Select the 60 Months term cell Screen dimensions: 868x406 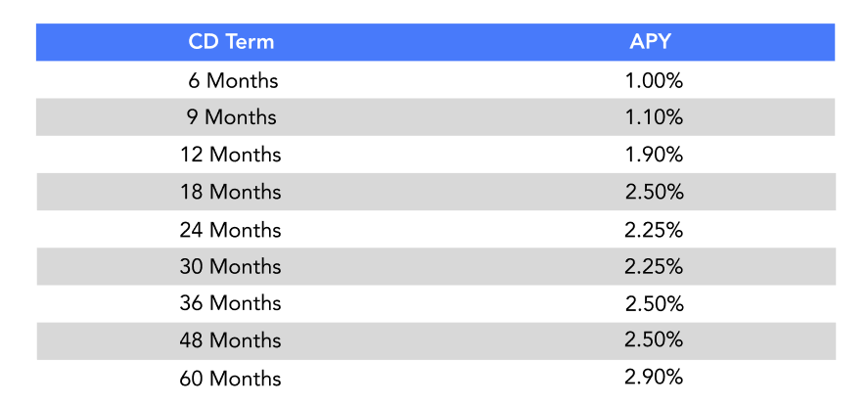click(x=230, y=379)
